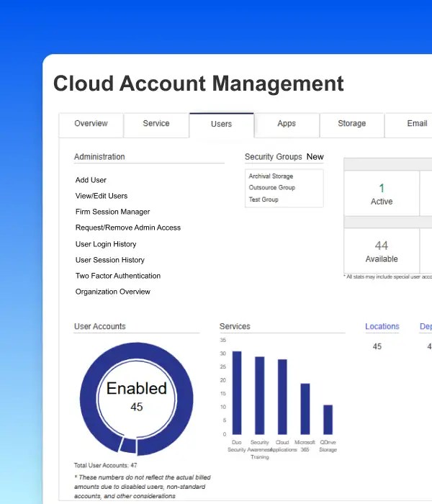Select Outsource Group in Security Groups
Screen dimensions: 432x504
tap(272, 188)
